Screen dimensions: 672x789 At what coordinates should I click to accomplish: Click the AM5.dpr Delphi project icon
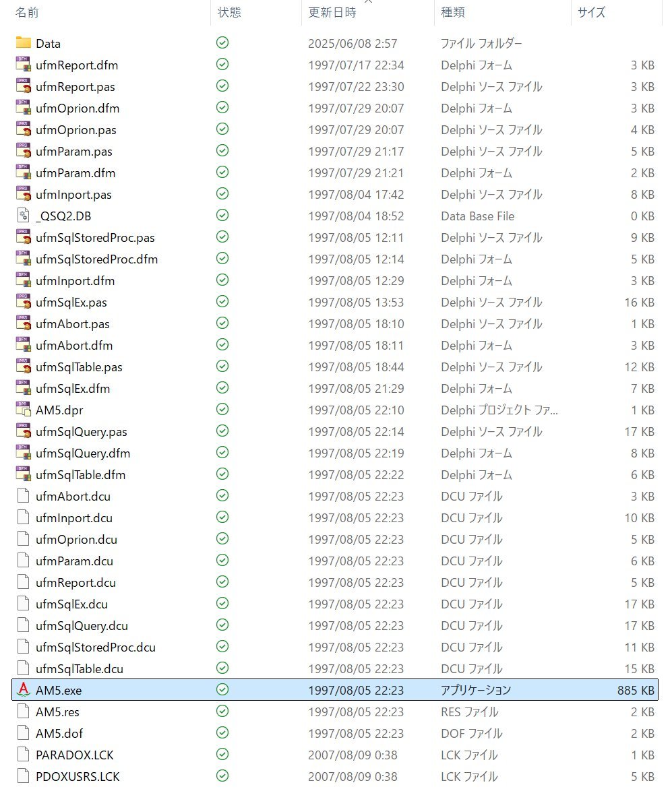[23, 410]
